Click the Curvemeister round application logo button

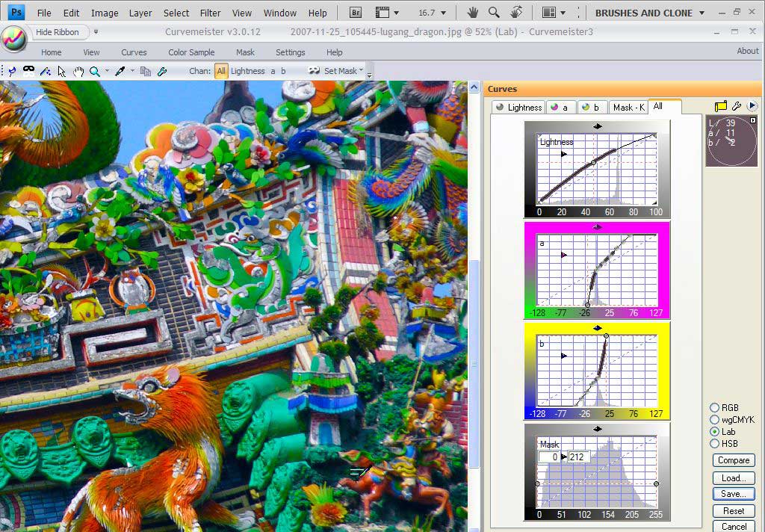(13, 39)
